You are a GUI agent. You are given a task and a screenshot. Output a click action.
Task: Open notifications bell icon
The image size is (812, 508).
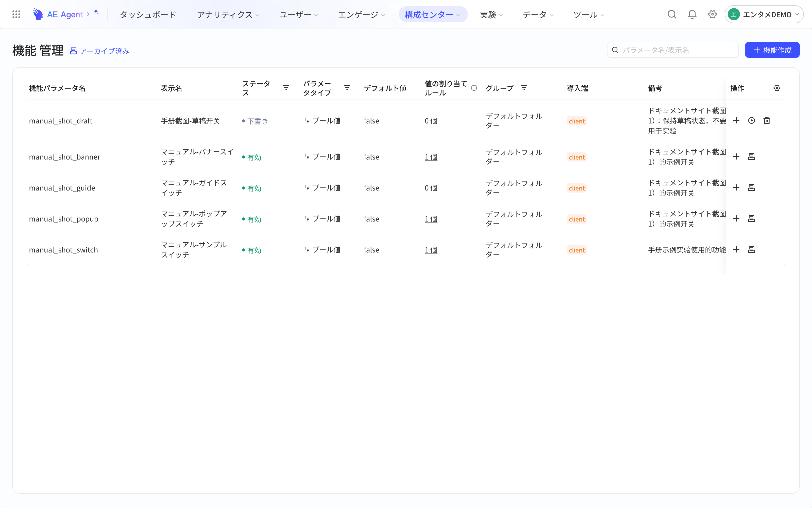(x=692, y=14)
